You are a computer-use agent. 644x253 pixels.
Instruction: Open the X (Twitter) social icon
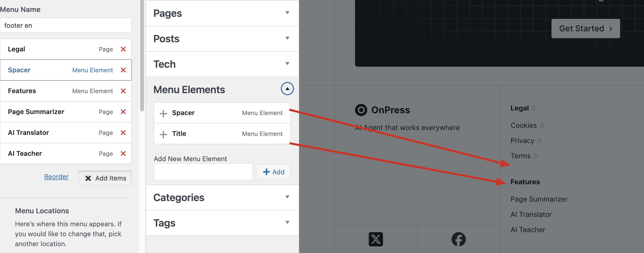[376, 239]
